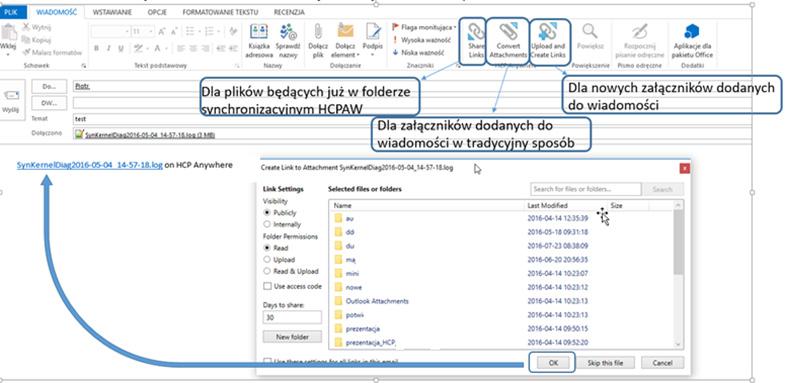Enable the Use access code checkbox

(x=267, y=286)
